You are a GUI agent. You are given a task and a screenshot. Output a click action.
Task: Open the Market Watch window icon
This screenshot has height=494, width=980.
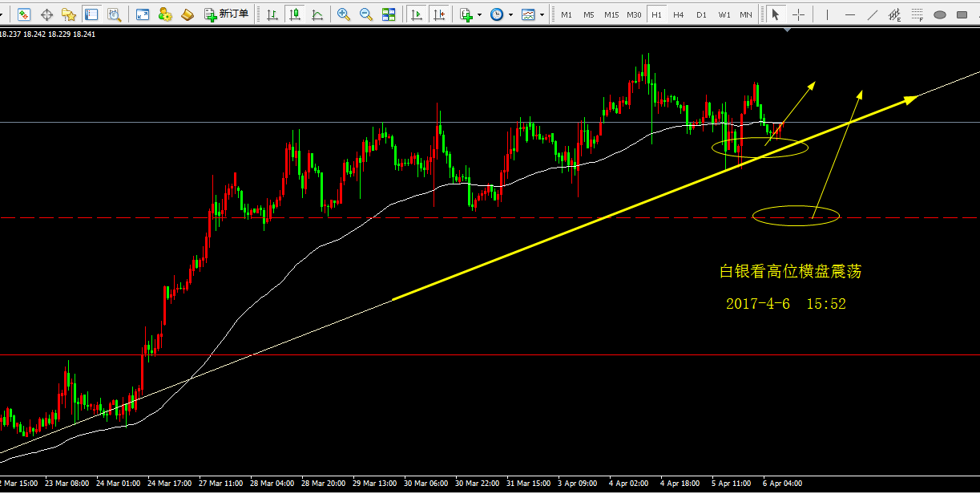(x=24, y=14)
